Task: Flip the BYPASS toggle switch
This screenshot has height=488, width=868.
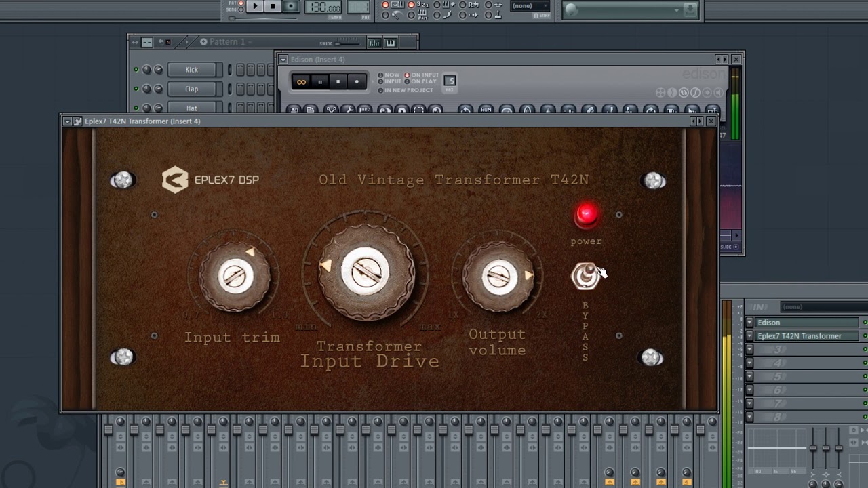Action: tap(585, 276)
